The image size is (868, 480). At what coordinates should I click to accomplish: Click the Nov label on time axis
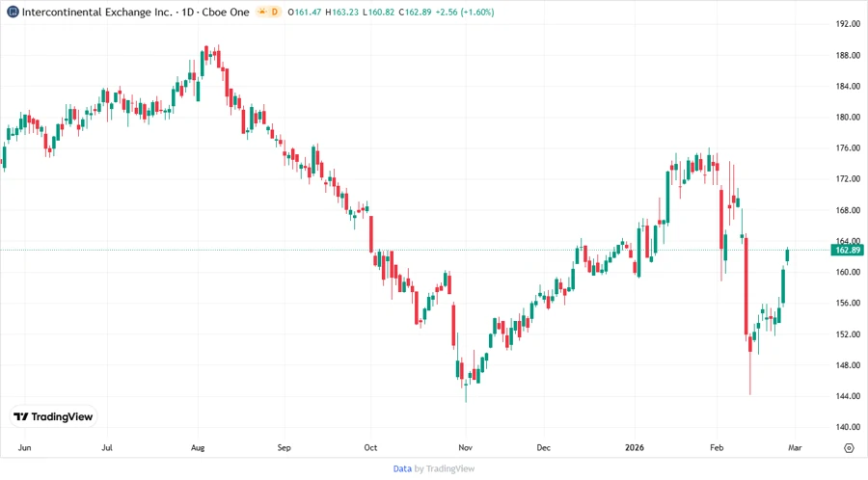pos(466,447)
